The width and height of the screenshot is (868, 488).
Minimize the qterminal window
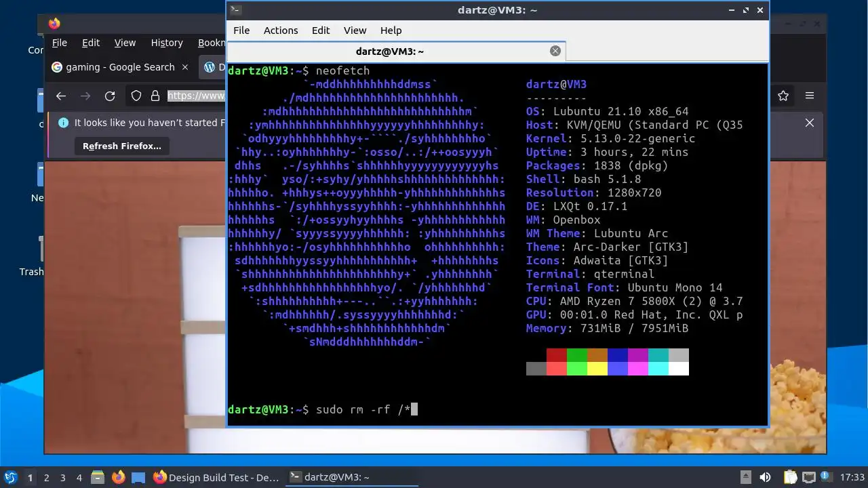[732, 10]
